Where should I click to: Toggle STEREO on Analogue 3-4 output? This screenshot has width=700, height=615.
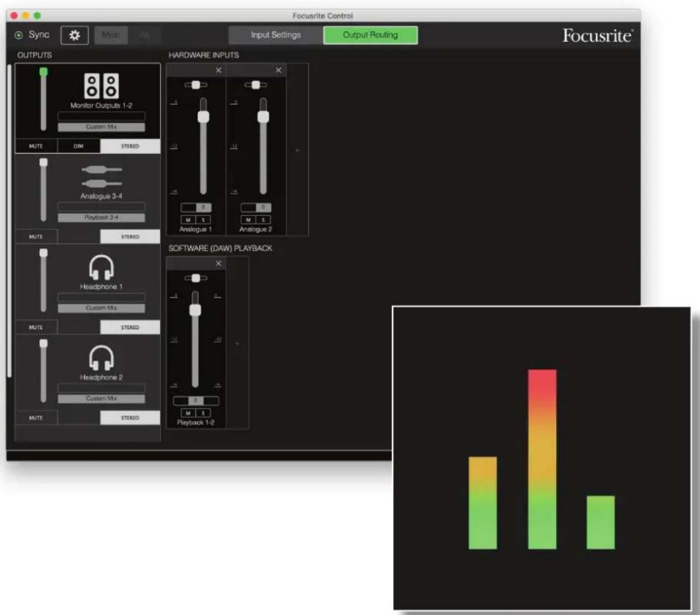130,236
